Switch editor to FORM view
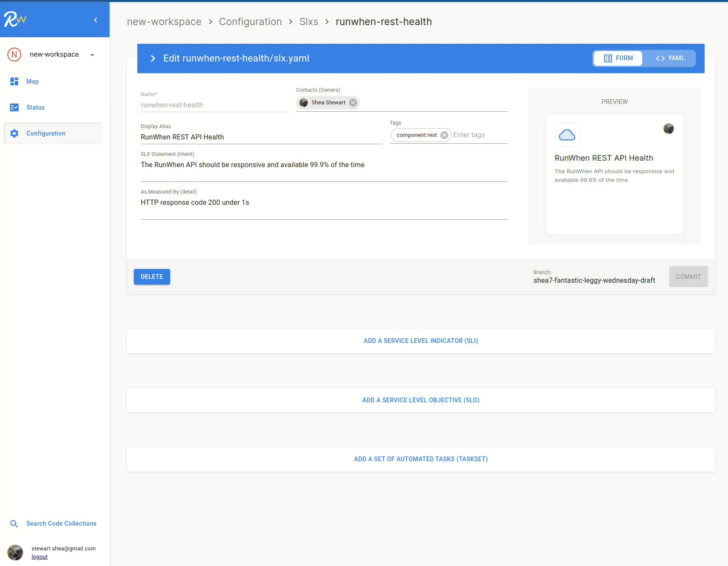 click(x=618, y=58)
